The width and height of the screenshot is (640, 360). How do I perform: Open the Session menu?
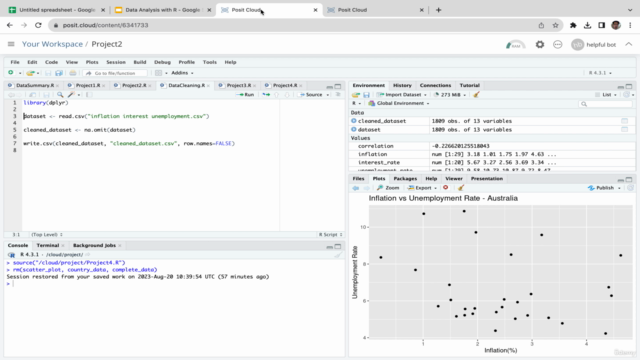click(x=116, y=62)
